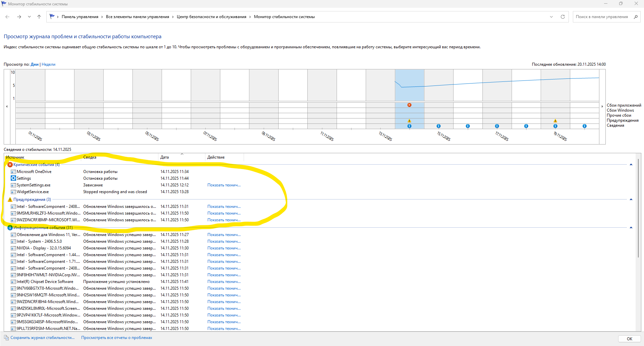Open Просмотреть все отчеты о проблемах
The image size is (644, 346).
(x=116, y=338)
